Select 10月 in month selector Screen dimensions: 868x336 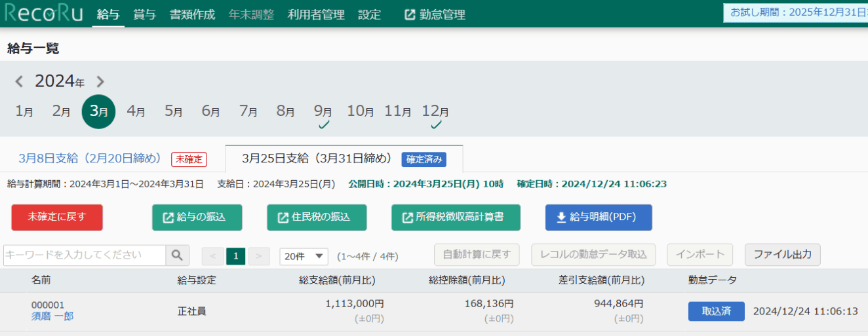(361, 111)
